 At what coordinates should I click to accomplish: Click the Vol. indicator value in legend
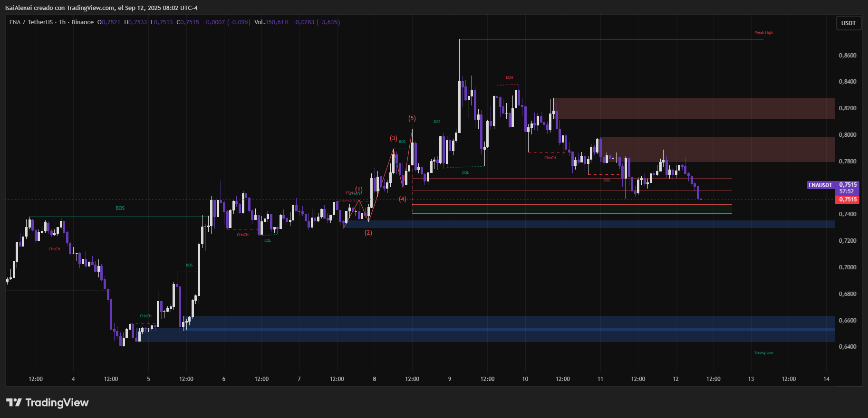pyautogui.click(x=271, y=22)
